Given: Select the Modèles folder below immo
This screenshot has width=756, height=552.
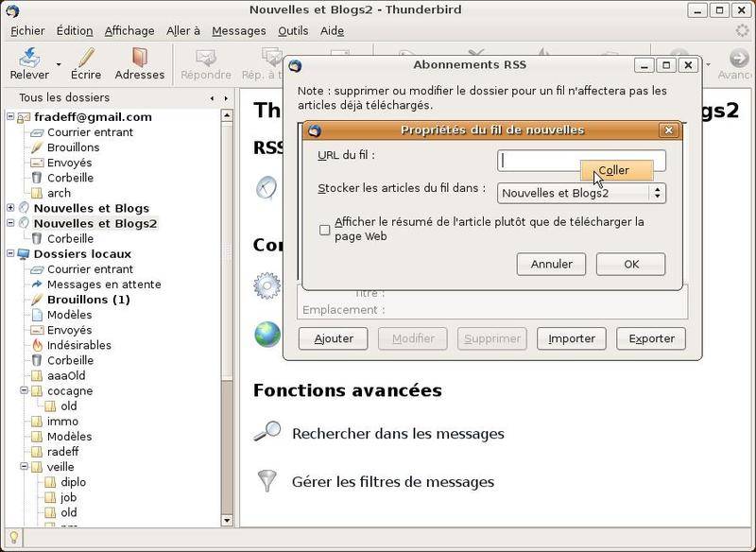Looking at the screenshot, I should 69,437.
